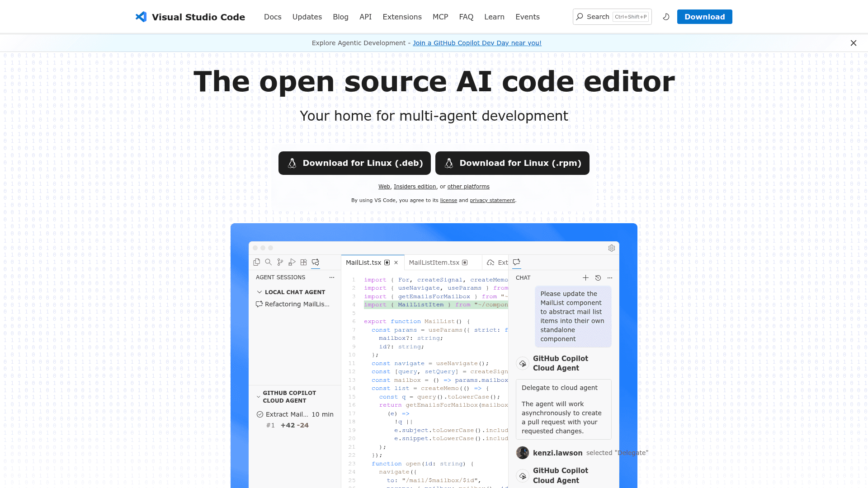Screen dimensions: 868x488
Task: Click the chat panel icon above CHAT
Action: [517, 262]
